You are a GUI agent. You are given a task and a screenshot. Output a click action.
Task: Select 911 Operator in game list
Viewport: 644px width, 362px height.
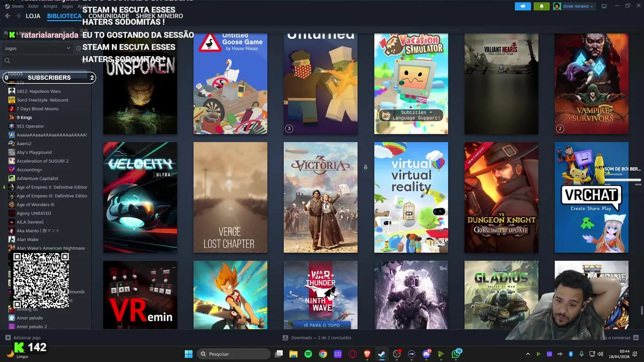tap(30, 126)
